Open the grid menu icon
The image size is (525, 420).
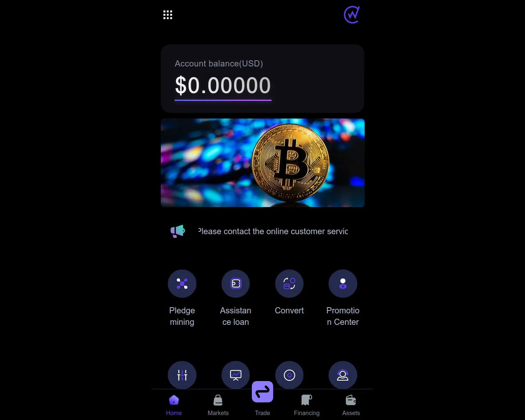[x=168, y=15]
